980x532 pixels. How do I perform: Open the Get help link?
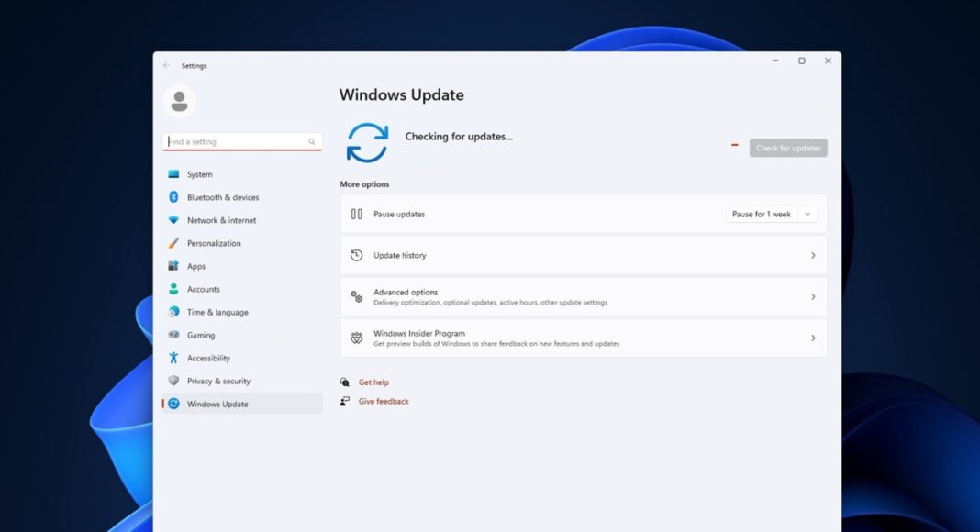coord(373,382)
